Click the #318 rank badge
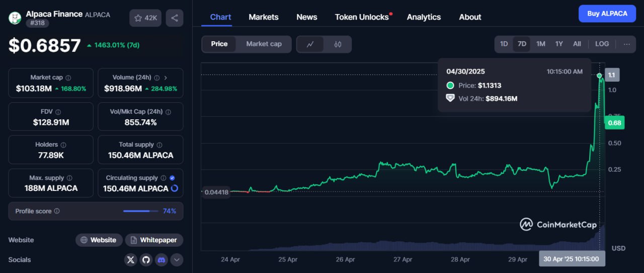 pyautogui.click(x=37, y=23)
